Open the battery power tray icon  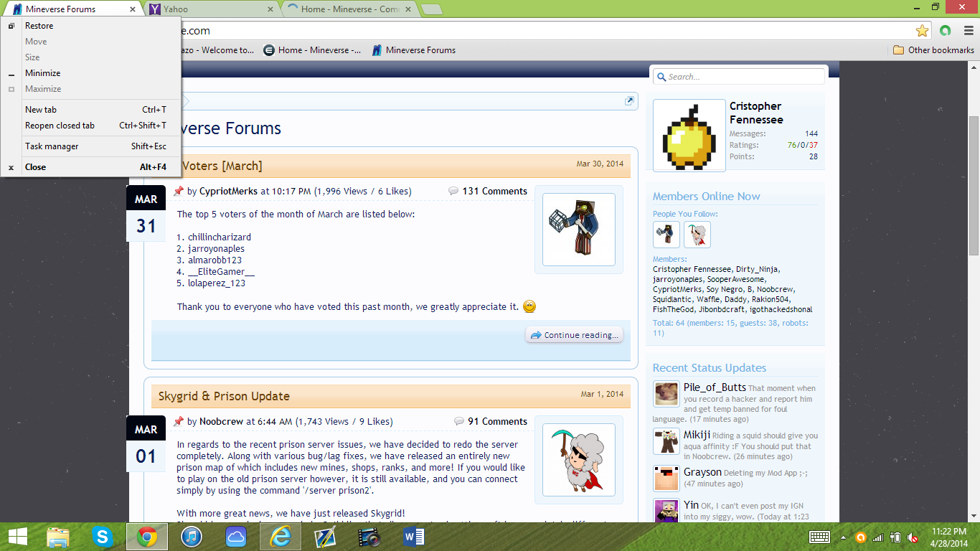pos(895,537)
